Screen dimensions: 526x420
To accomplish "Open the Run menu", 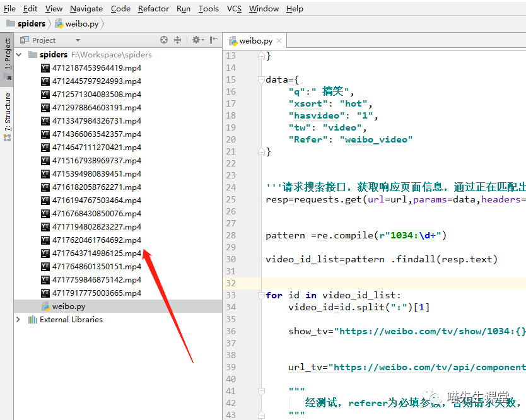I will [183, 9].
